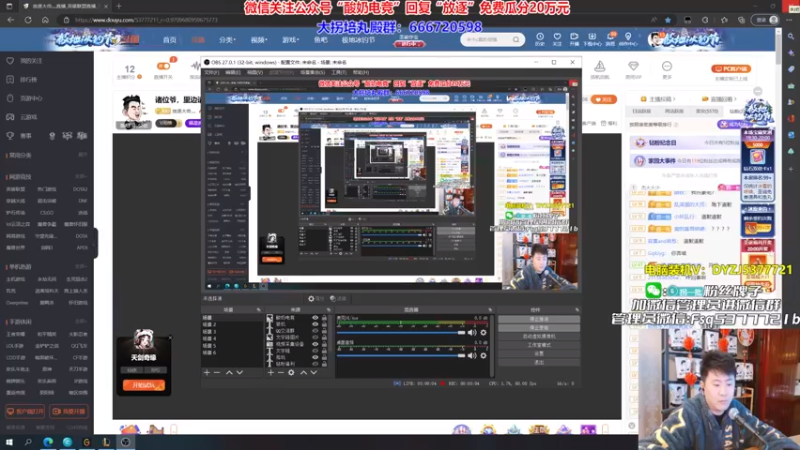
Task: Open the 视频 dropdown in Douyu navigation
Action: coord(259,40)
